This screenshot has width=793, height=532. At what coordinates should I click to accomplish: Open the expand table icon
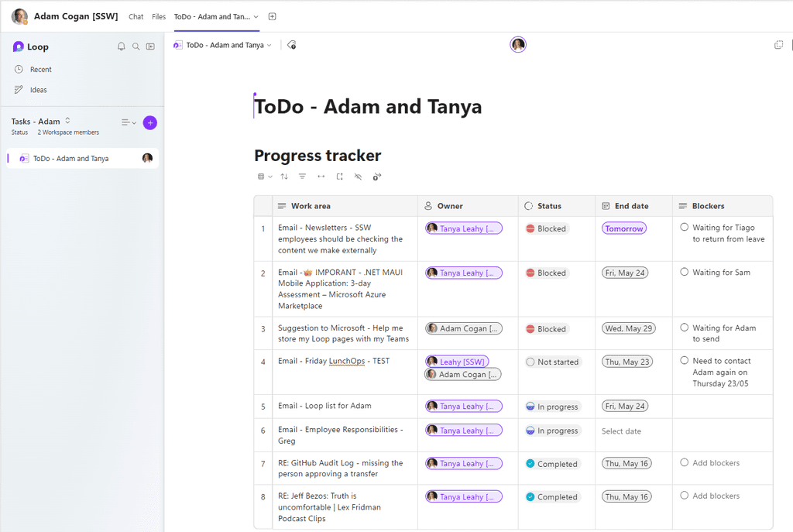pos(339,177)
